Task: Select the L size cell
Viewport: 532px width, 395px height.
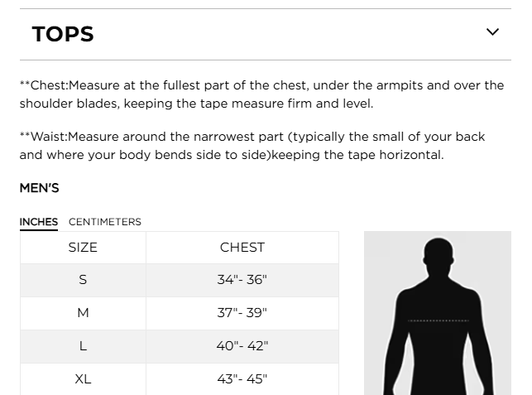Action: coord(83,346)
